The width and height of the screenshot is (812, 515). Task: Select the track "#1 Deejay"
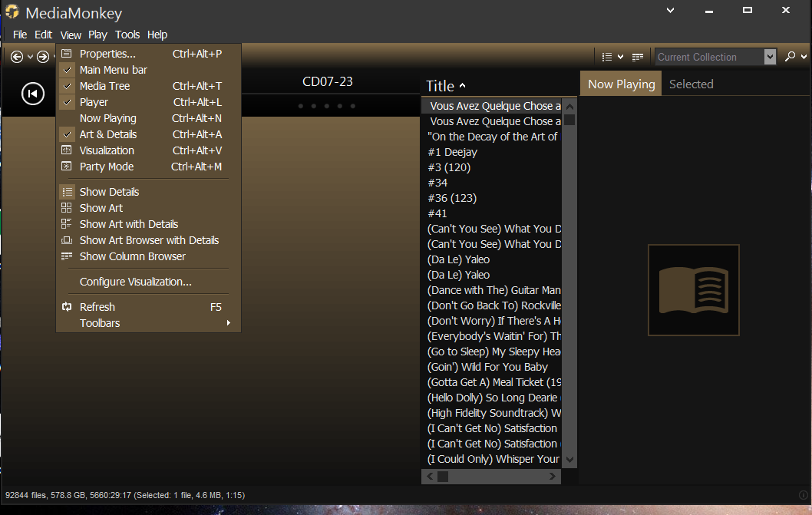[453, 152]
